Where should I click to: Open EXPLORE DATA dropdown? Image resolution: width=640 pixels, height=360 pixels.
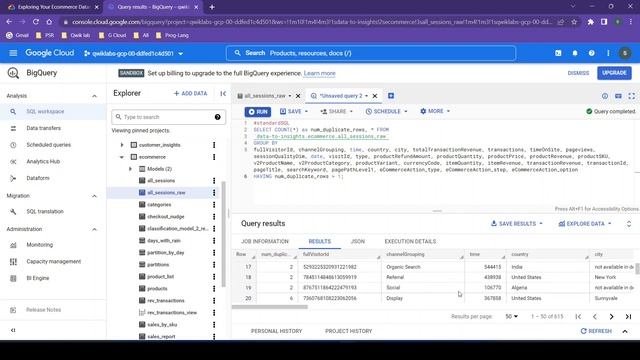(x=585, y=224)
